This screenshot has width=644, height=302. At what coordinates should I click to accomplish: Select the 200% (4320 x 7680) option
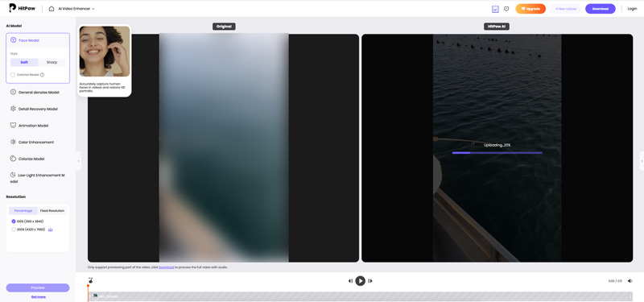click(28, 230)
